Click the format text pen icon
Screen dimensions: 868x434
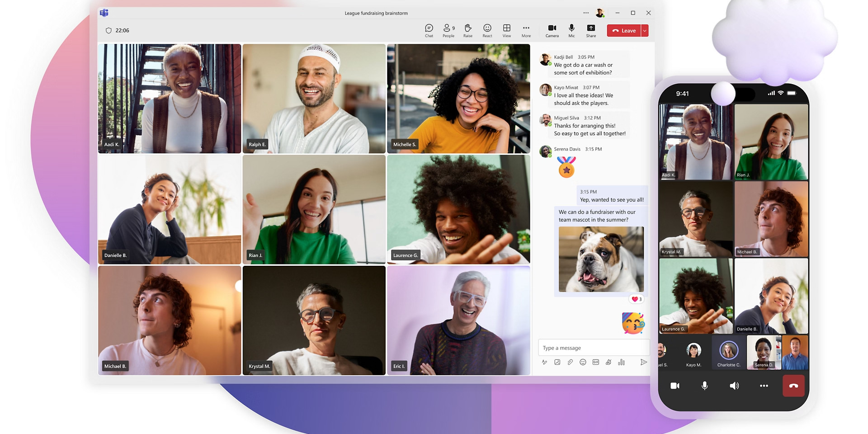(x=544, y=362)
